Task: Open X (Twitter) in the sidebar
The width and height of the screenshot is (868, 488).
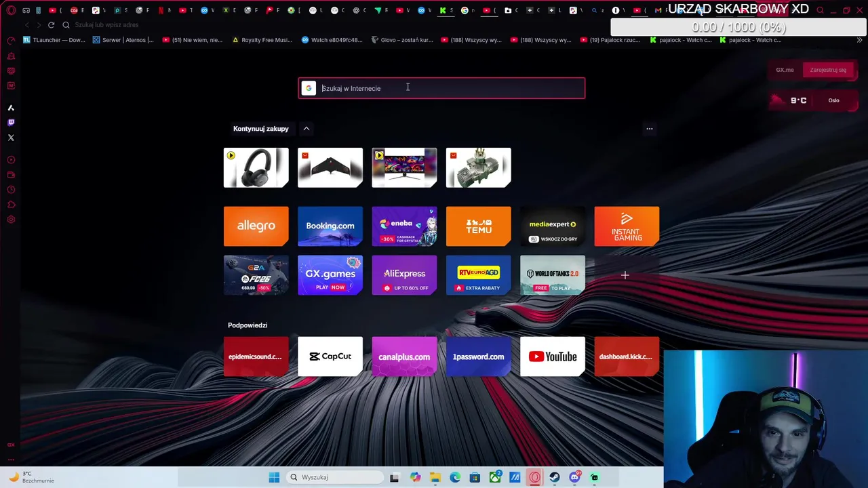Action: pyautogui.click(x=11, y=138)
